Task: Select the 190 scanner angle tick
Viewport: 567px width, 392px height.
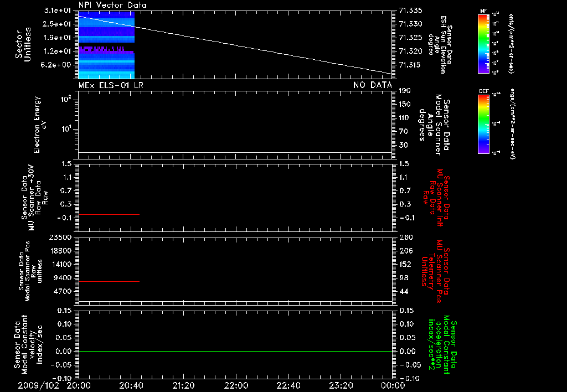Action: point(405,91)
